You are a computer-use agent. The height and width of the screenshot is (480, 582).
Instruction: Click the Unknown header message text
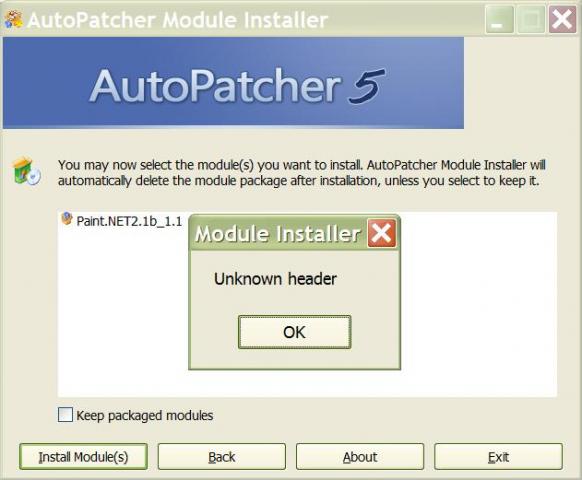tap(275, 279)
